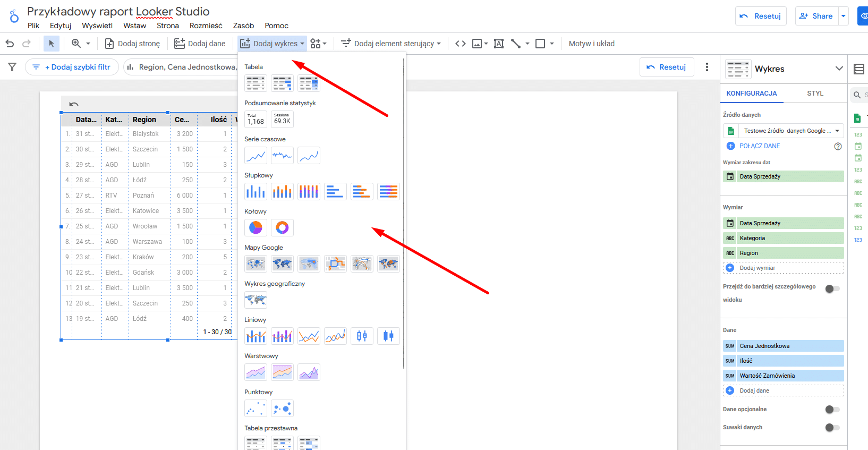Select the rectangle shape tool
The height and width of the screenshot is (450, 868).
[540, 44]
